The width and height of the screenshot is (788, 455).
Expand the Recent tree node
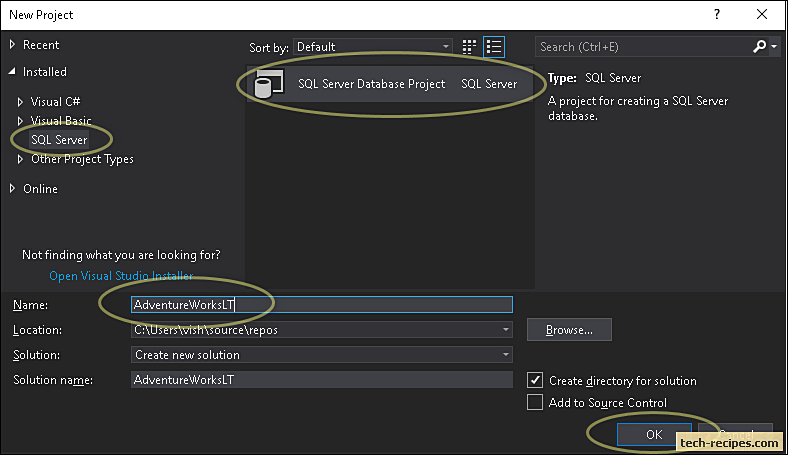[x=12, y=45]
